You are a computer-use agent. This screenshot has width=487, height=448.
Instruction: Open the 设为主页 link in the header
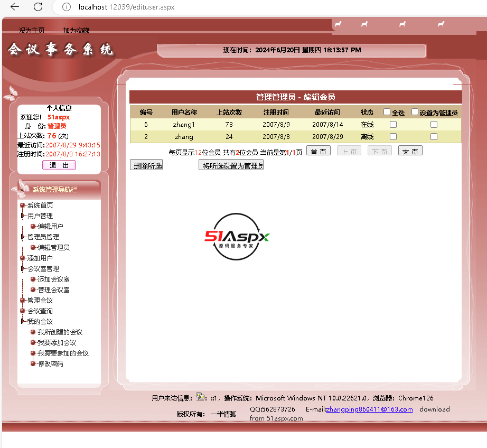coord(32,31)
